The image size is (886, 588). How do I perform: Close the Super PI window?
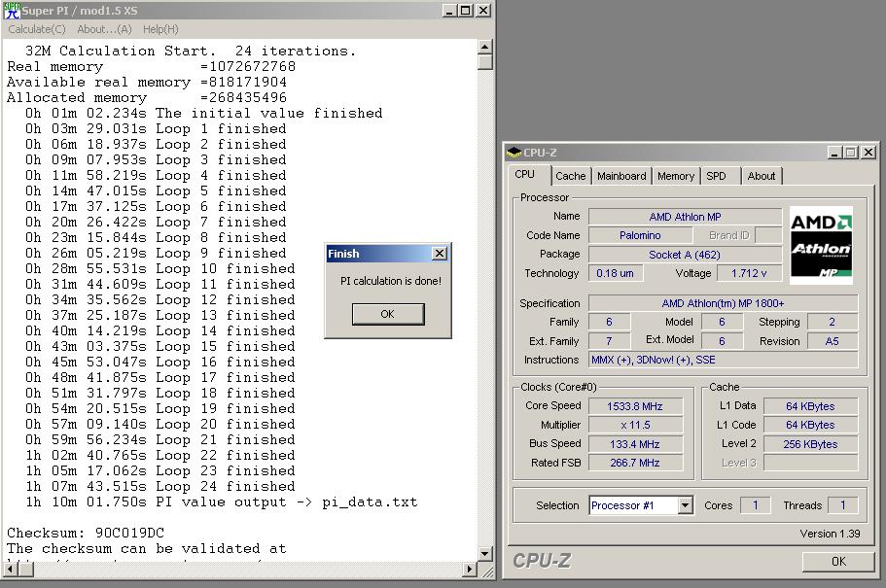pos(483,10)
